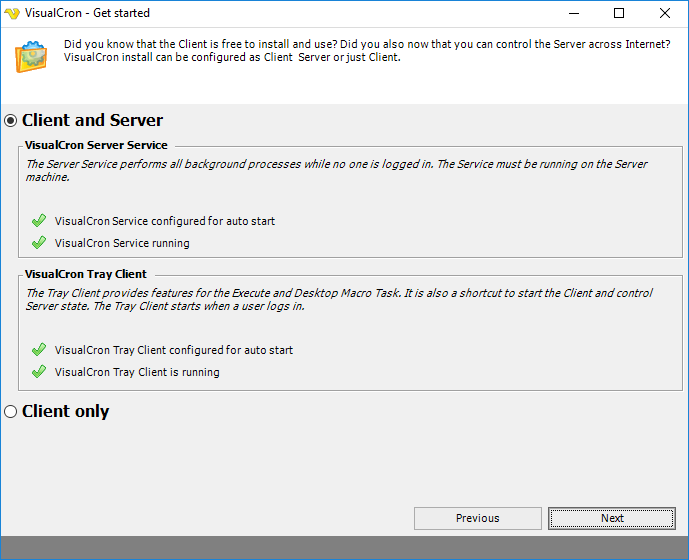Click 'VisualCron Service configured for auto start' text
This screenshot has height=560, width=689.
tap(165, 221)
